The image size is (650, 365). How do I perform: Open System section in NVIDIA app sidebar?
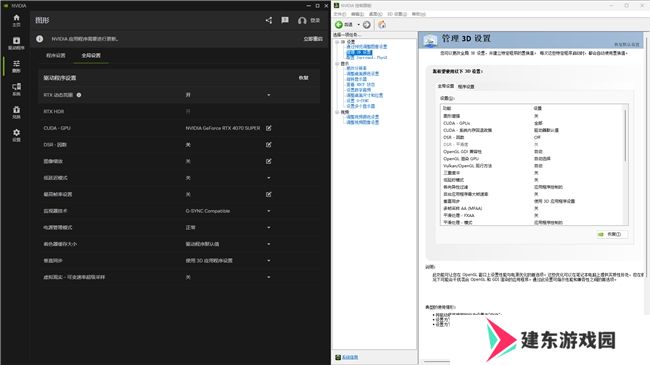coord(16,89)
